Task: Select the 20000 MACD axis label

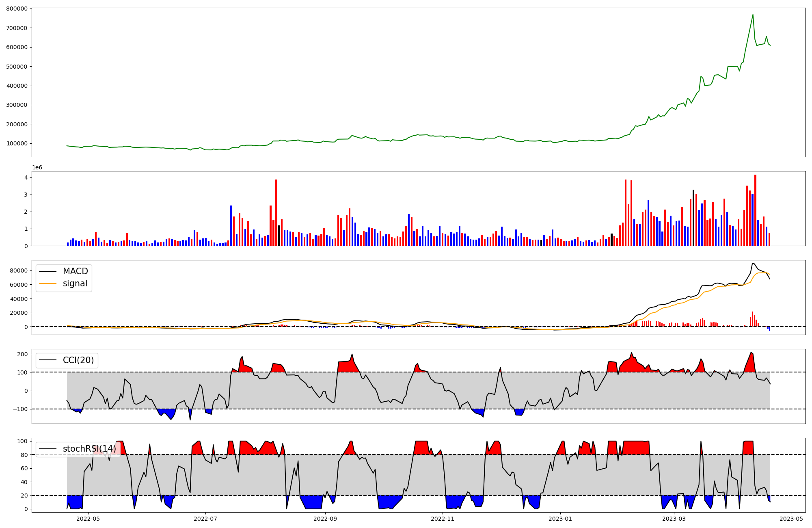Action: (19, 313)
